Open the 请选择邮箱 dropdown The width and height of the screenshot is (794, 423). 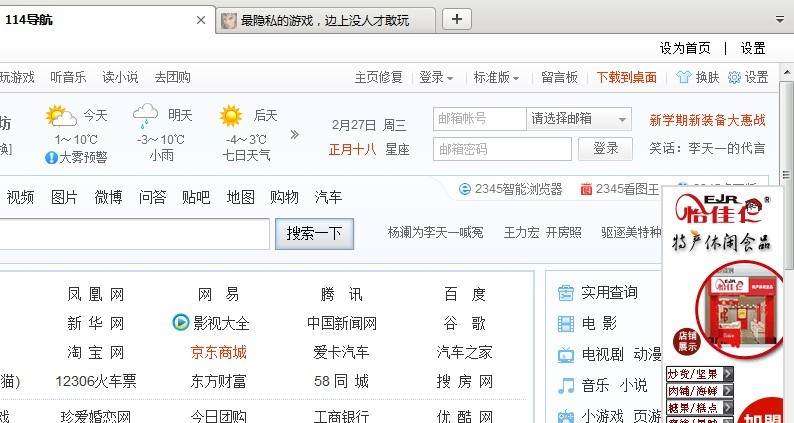(579, 119)
